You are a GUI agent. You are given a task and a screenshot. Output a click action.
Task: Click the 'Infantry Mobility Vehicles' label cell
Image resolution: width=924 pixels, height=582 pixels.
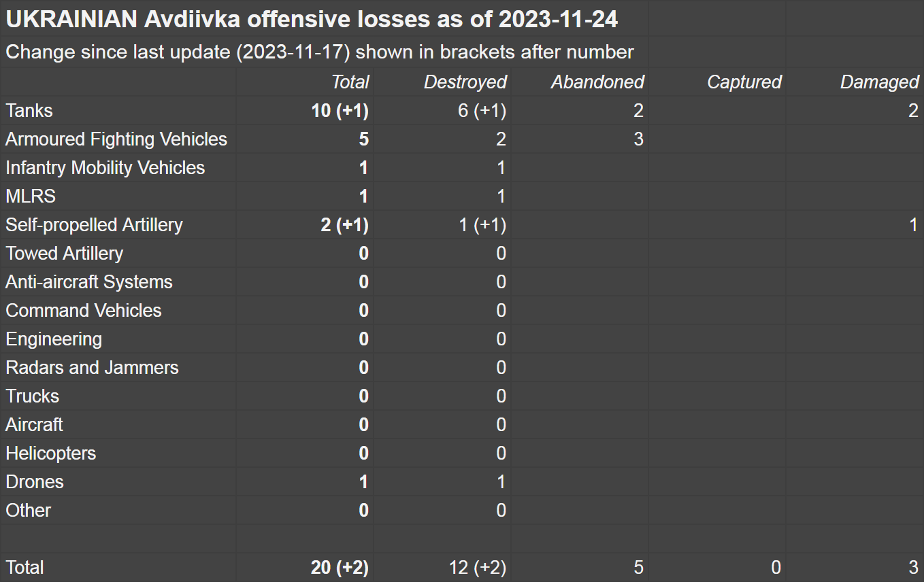(x=105, y=168)
